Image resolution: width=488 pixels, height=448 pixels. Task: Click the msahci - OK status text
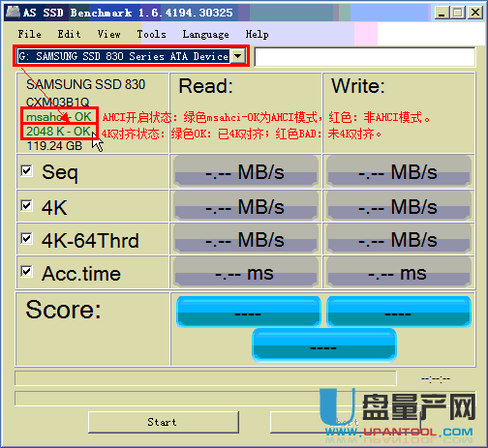tap(58, 117)
